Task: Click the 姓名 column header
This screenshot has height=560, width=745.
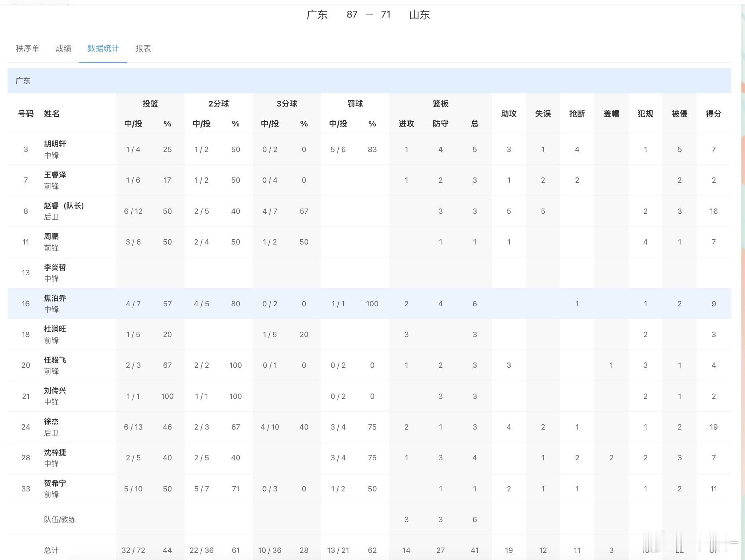Action: coord(52,114)
